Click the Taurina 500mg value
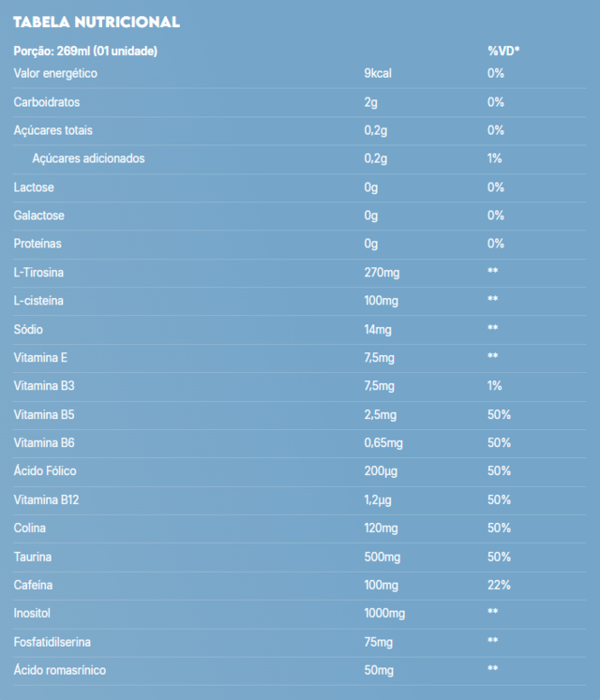 click(x=382, y=558)
